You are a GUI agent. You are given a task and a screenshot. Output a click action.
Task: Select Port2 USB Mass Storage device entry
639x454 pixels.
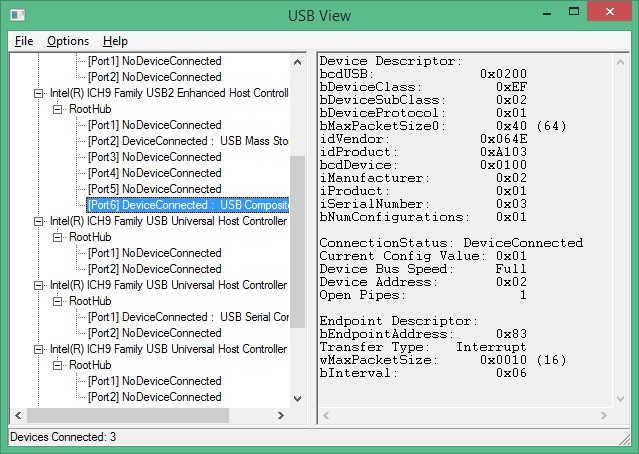click(x=188, y=141)
